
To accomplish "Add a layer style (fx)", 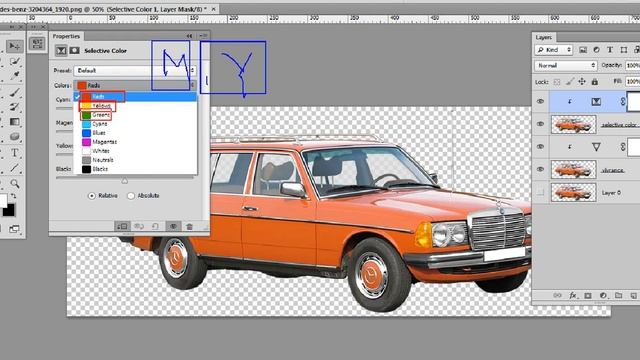I will click(573, 296).
